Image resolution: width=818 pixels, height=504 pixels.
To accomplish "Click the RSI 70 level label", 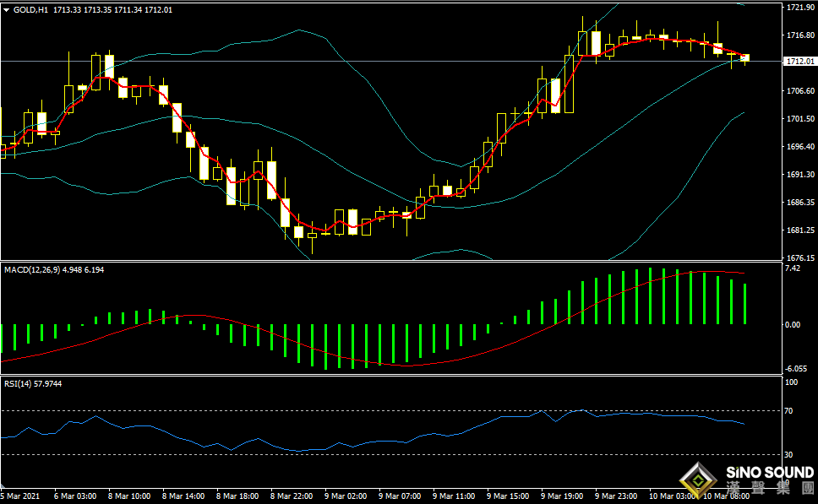I will click(x=788, y=411).
